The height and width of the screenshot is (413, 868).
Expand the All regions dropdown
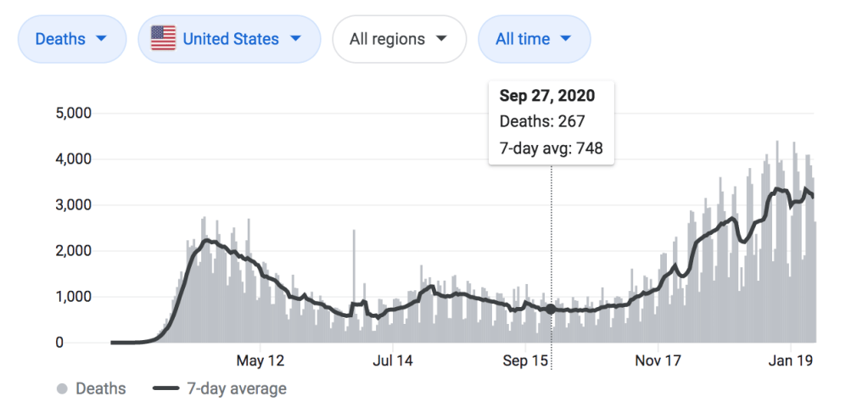[x=399, y=39]
